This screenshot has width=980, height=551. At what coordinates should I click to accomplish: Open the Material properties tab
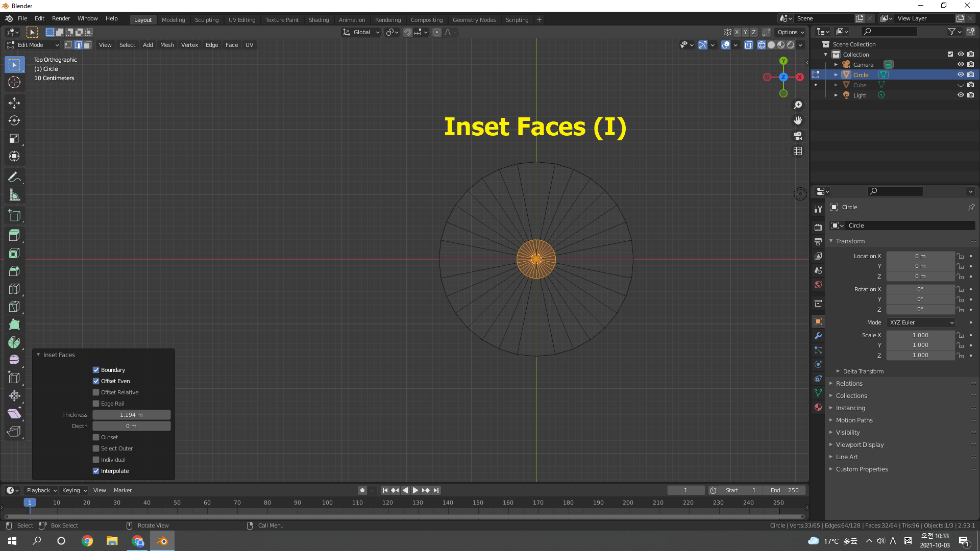click(x=818, y=407)
